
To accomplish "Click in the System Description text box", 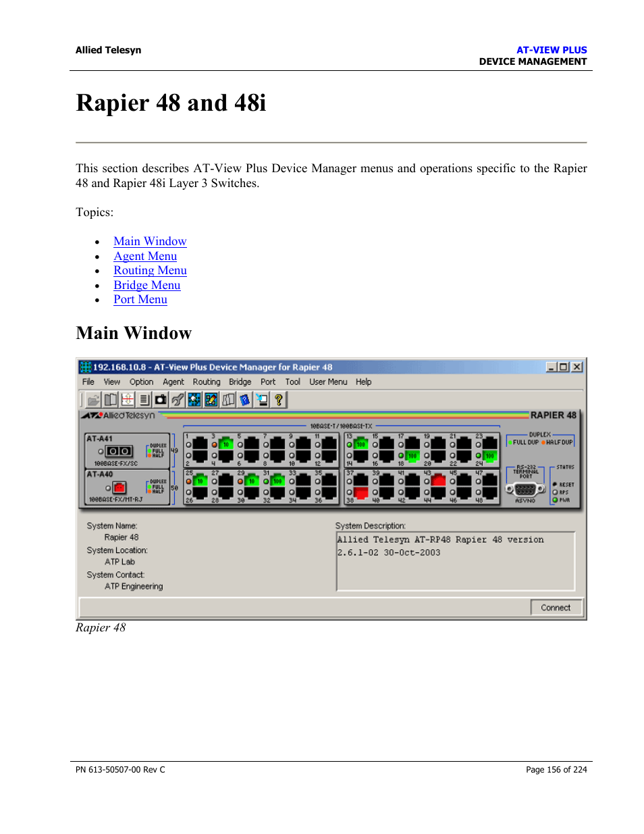I will pyautogui.click(x=456, y=561).
